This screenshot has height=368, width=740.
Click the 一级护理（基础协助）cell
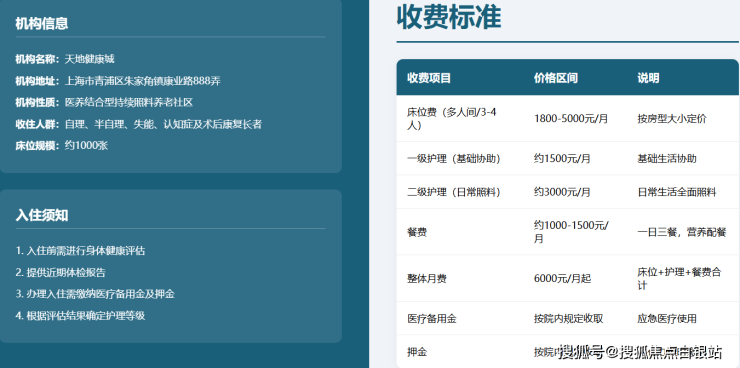click(x=453, y=159)
